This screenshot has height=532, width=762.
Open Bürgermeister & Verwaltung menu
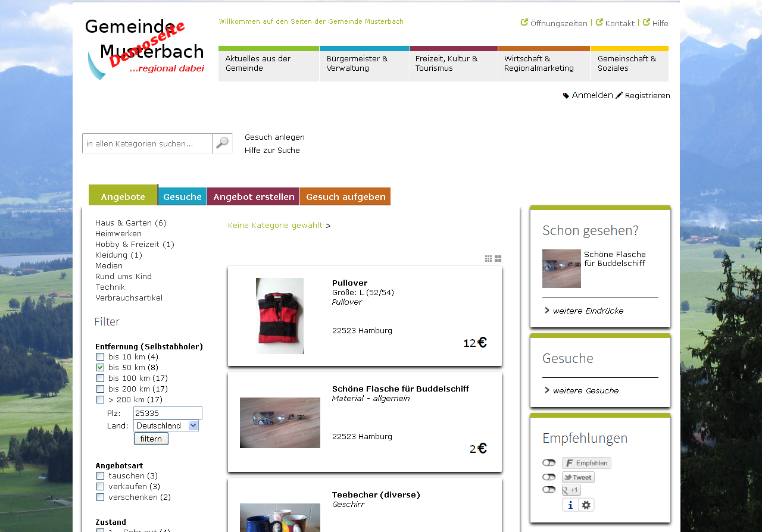click(364, 64)
